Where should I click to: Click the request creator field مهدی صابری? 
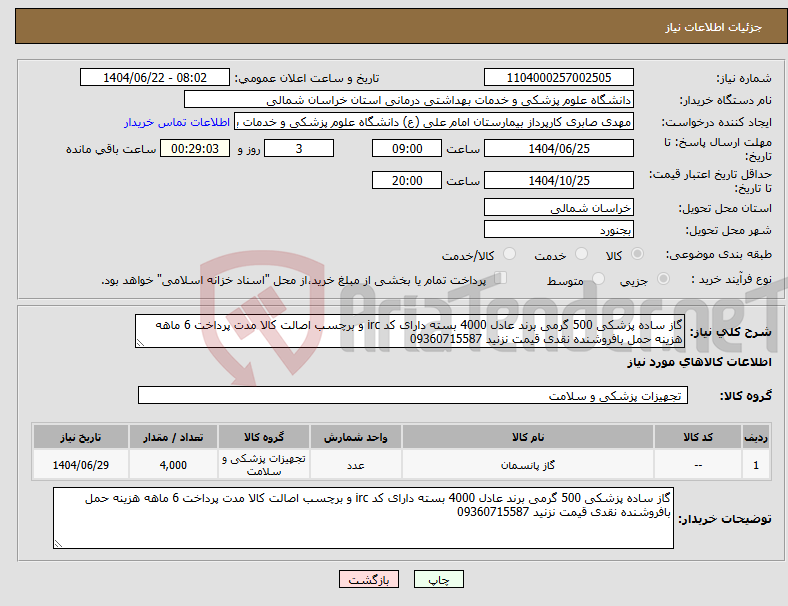[x=434, y=122]
